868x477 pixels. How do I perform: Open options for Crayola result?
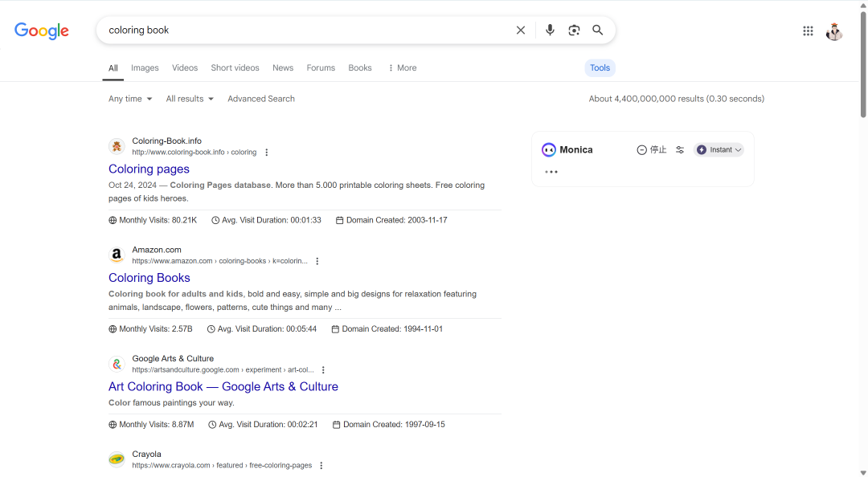321,466
